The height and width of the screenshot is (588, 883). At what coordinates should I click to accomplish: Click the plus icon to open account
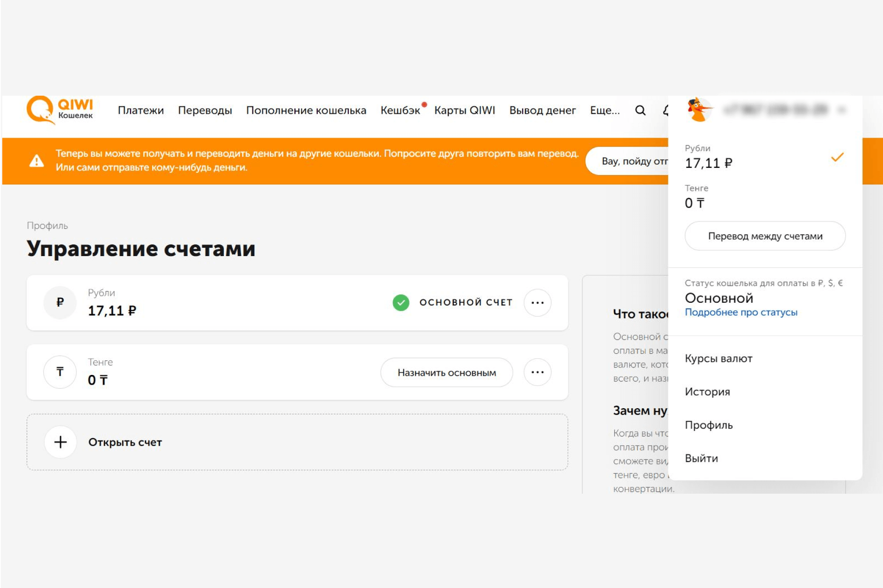(x=61, y=442)
